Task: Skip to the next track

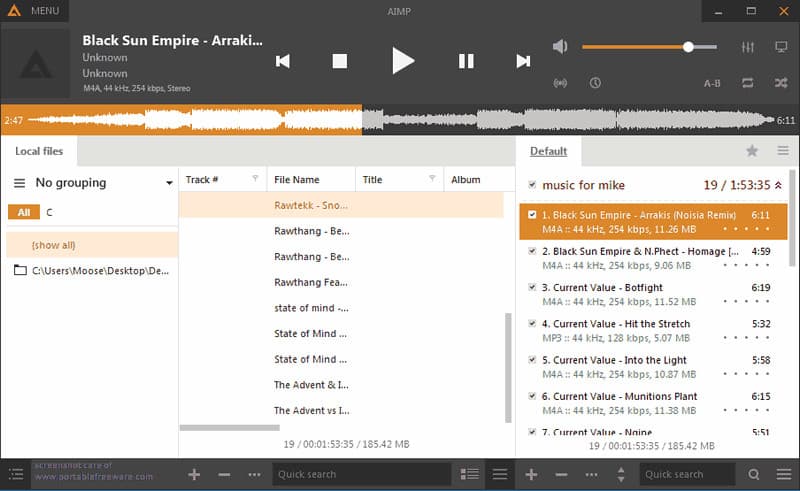Action: [x=523, y=61]
